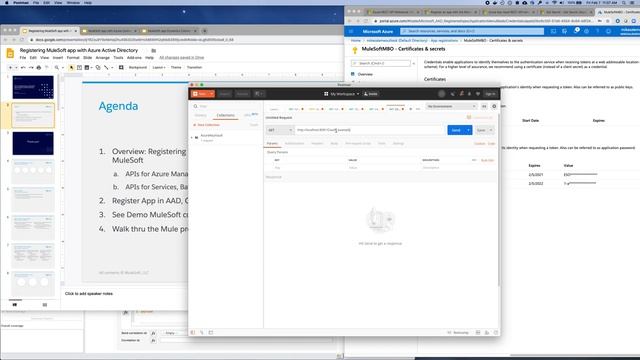Viewport: 640px width, 360px height.
Task: Select the Authorization tab in Postman request
Action: pyautogui.click(x=294, y=144)
